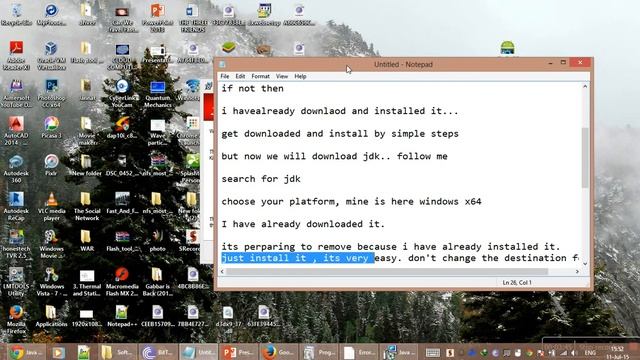Select the Applications folder desktop icon

pos(51,316)
